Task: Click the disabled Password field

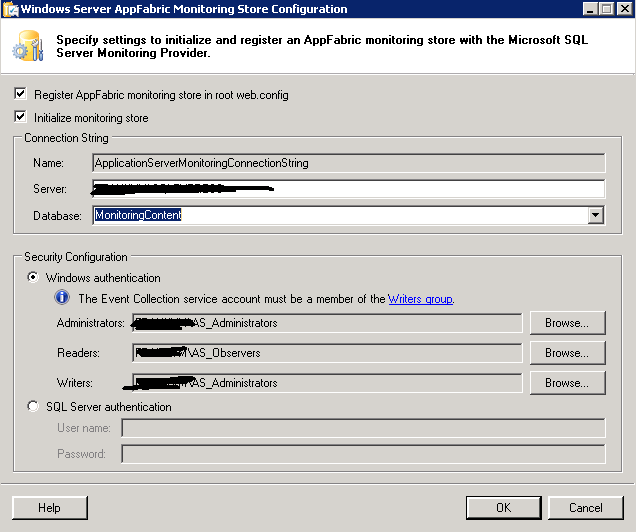Action: point(363,454)
